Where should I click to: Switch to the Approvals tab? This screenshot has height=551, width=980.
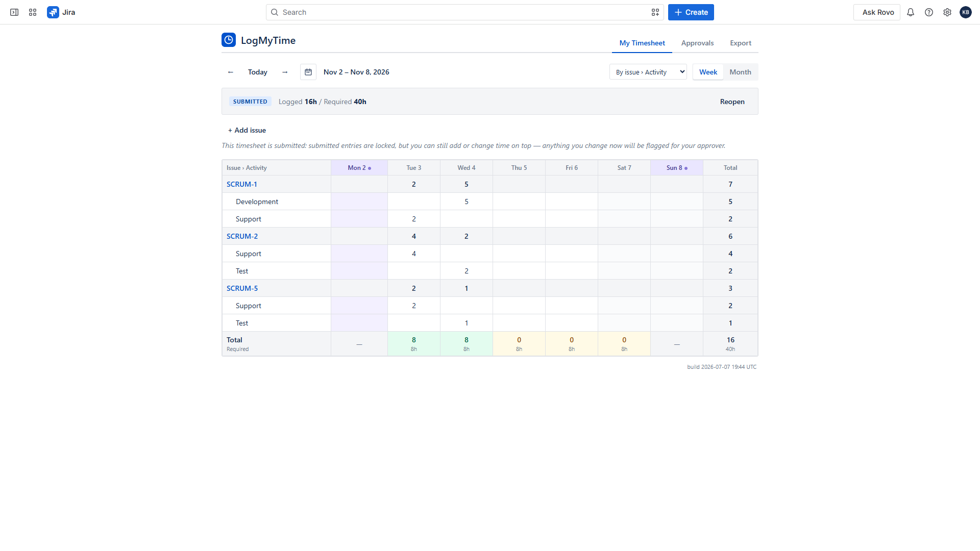pos(697,43)
